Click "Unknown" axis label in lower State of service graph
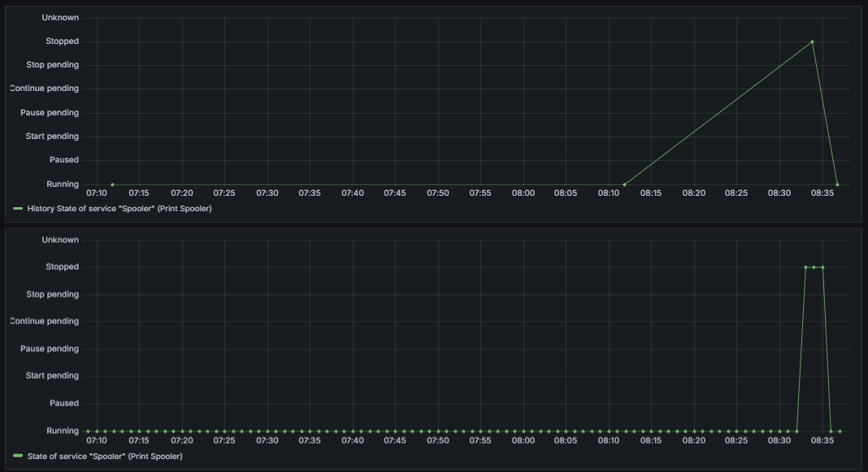The width and height of the screenshot is (868, 472). tap(60, 240)
